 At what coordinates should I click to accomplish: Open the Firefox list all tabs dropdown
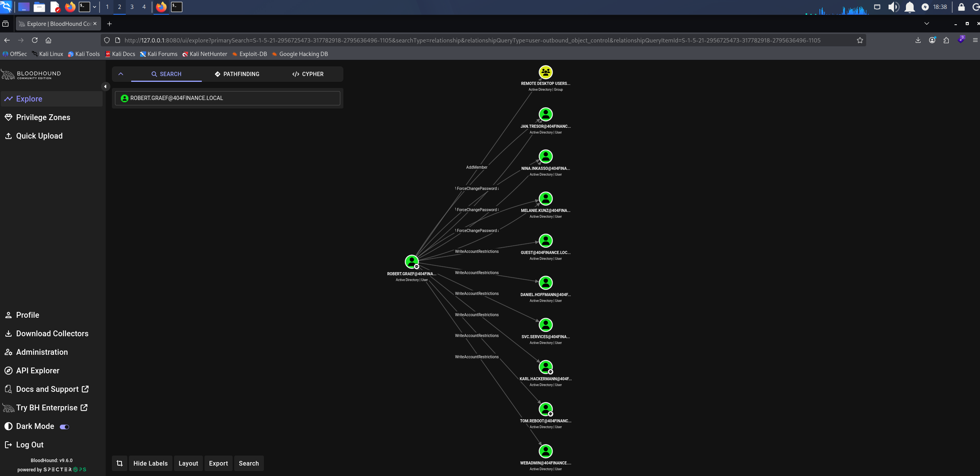(926, 24)
